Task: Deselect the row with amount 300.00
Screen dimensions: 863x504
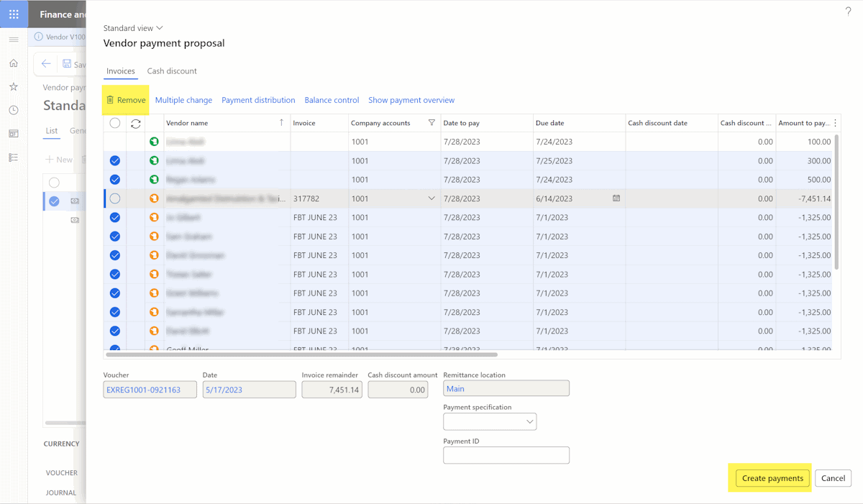Action: tap(115, 160)
